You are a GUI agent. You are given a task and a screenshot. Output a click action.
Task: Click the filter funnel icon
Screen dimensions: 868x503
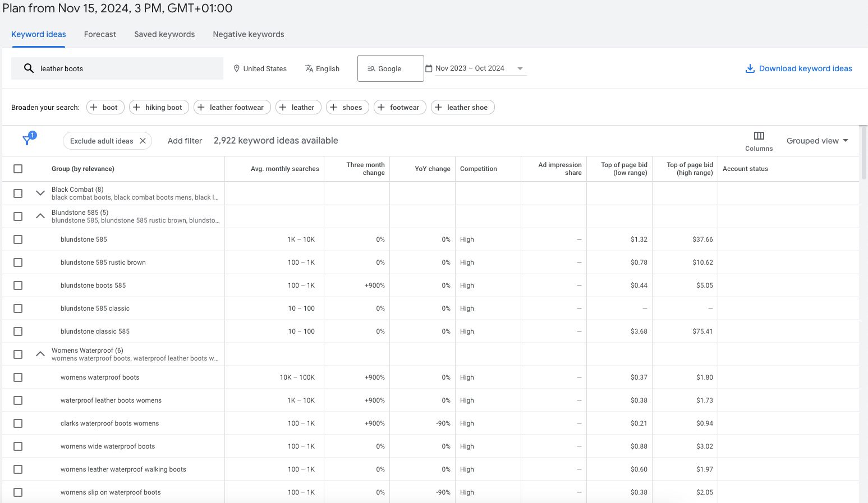point(27,140)
